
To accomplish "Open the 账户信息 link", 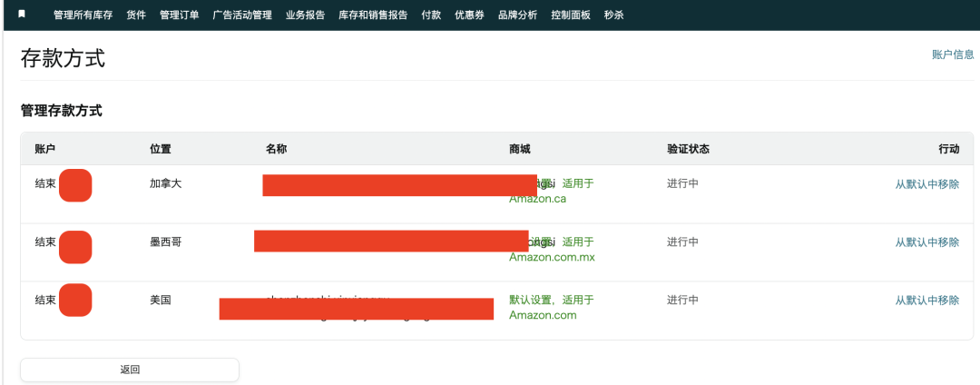I will tap(953, 55).
